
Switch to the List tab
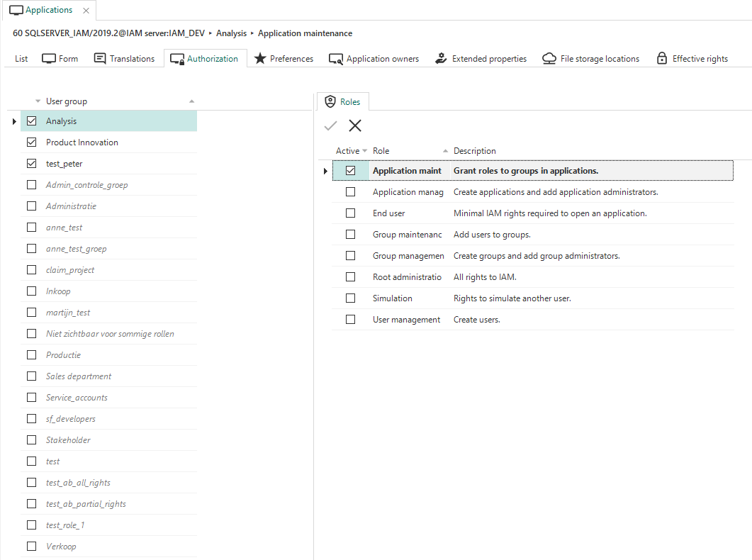tap(21, 59)
